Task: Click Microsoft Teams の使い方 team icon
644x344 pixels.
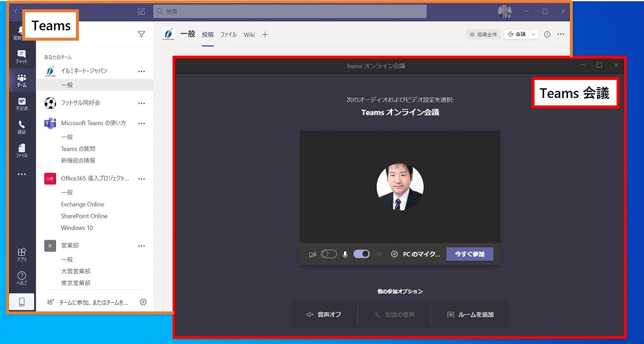Action: pos(50,123)
